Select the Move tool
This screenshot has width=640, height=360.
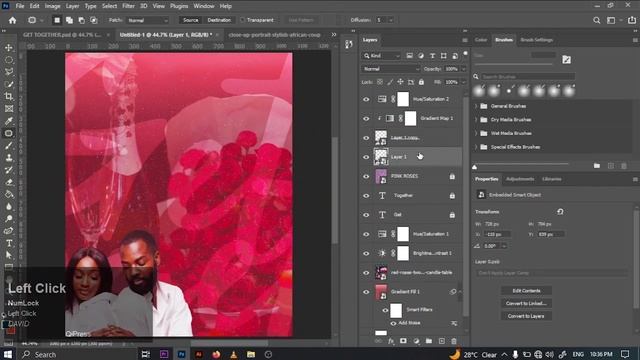tap(9, 48)
